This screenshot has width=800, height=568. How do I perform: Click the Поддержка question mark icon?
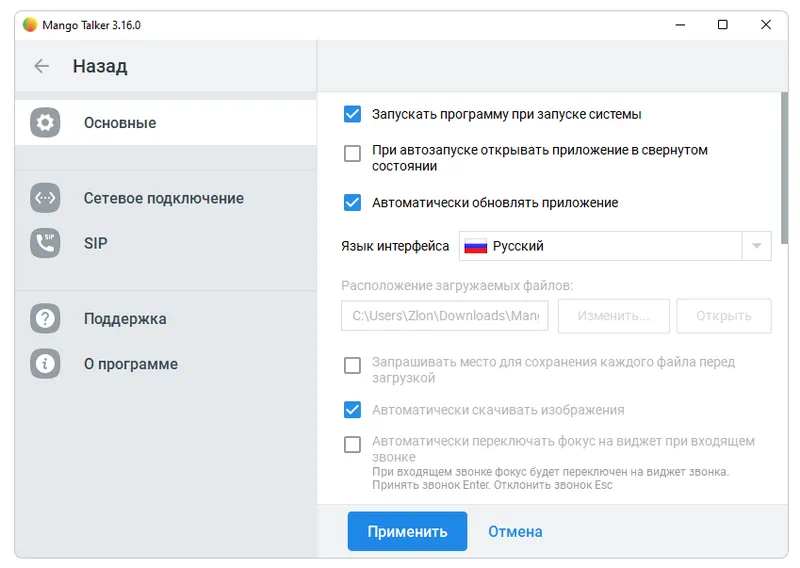click(45, 319)
